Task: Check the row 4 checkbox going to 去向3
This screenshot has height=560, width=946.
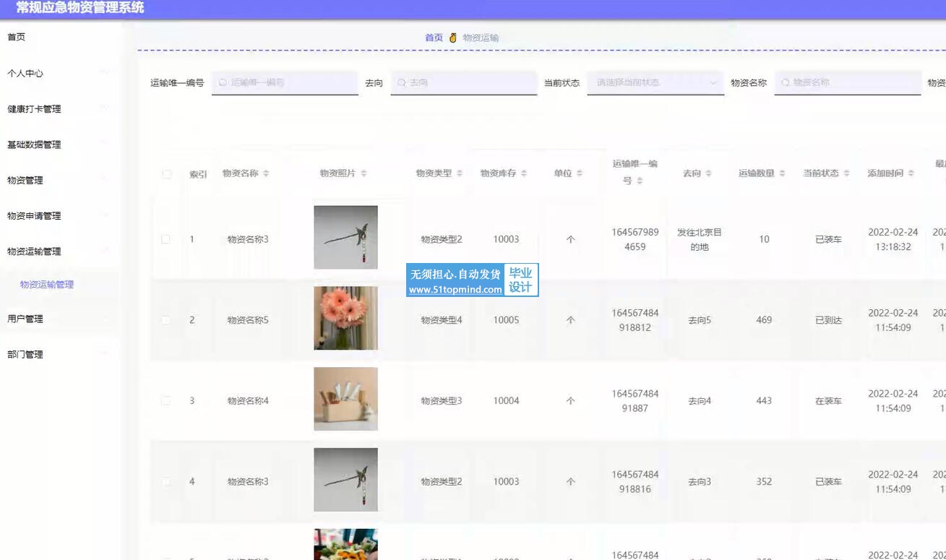Action: point(166,482)
